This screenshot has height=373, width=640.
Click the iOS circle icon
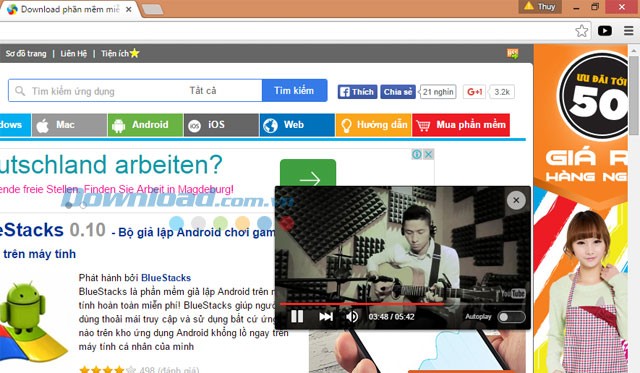point(194,126)
